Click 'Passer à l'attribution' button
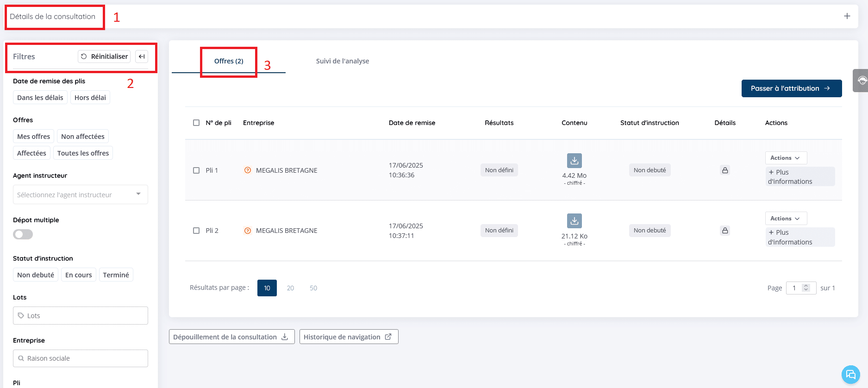Viewport: 868px width, 388px height. [792, 88]
